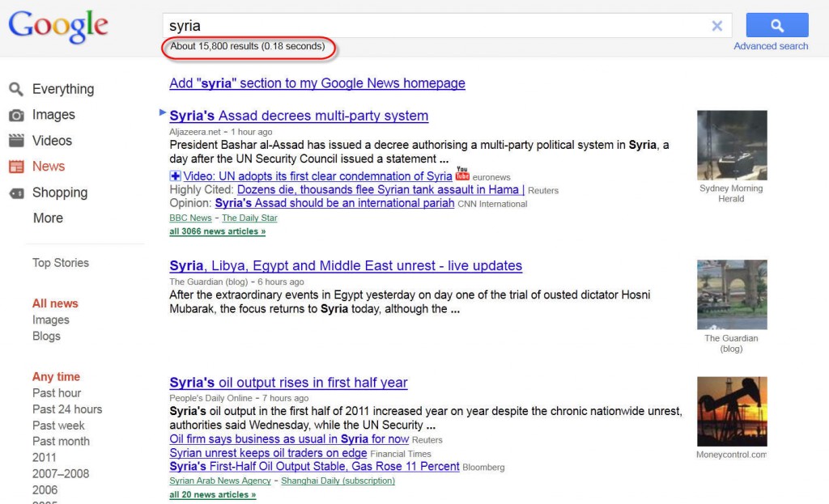Expand the "More" sidebar section
The height and width of the screenshot is (504, 829).
coord(48,218)
